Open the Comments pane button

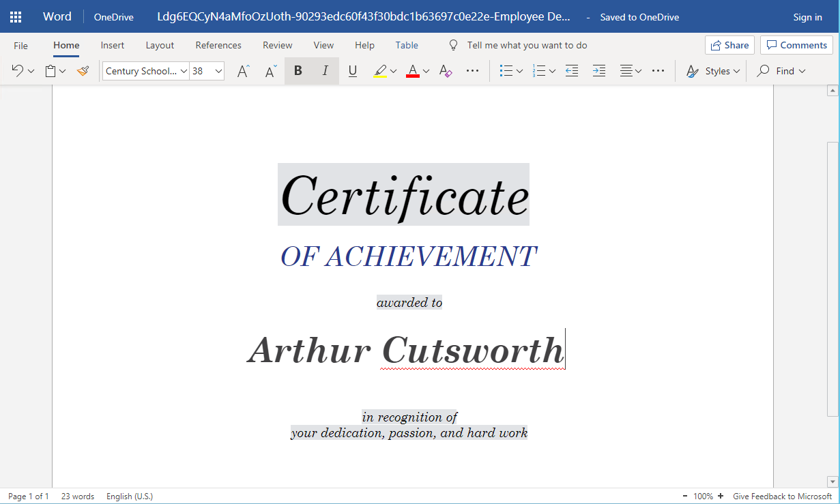796,45
